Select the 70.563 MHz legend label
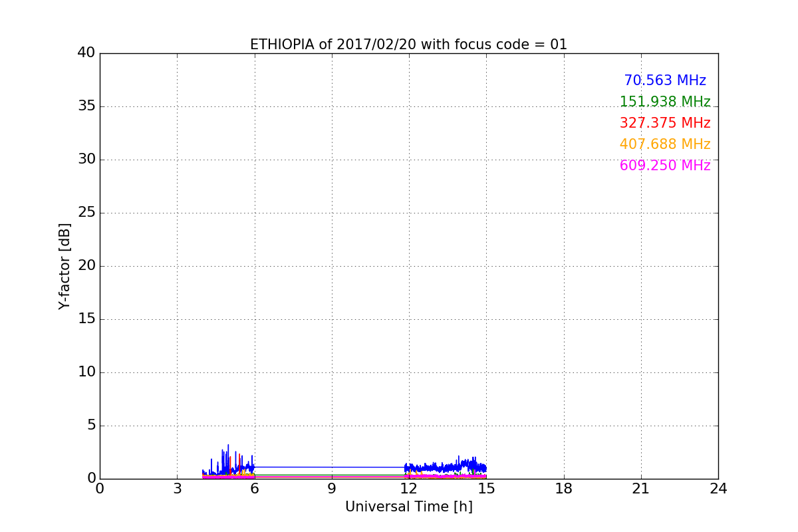The height and width of the screenshot is (532, 798). coord(665,80)
